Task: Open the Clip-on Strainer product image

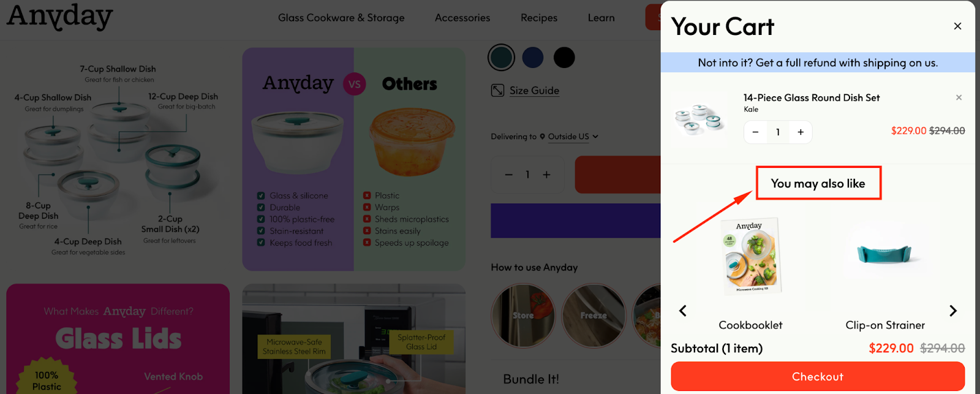Action: [884, 253]
